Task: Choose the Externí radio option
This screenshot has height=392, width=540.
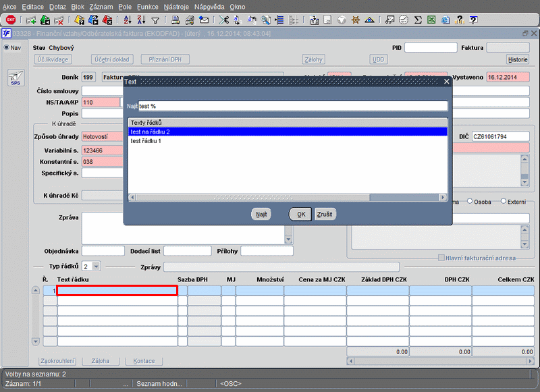Action: click(x=504, y=201)
